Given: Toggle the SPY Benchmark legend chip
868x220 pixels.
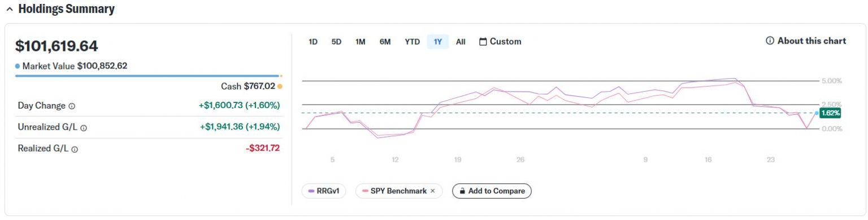Looking at the screenshot, I should tap(399, 191).
